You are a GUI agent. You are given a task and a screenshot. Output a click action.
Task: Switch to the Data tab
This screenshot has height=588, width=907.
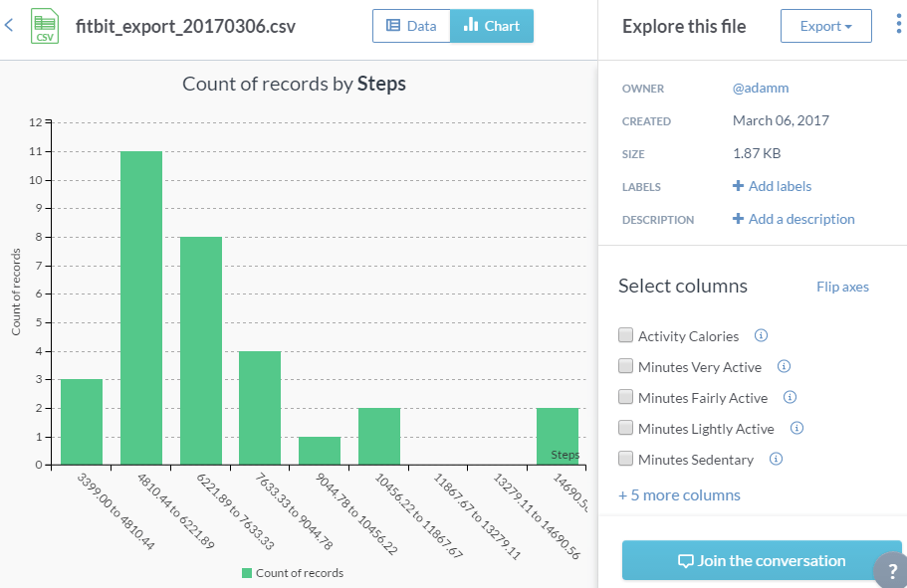pos(411,26)
